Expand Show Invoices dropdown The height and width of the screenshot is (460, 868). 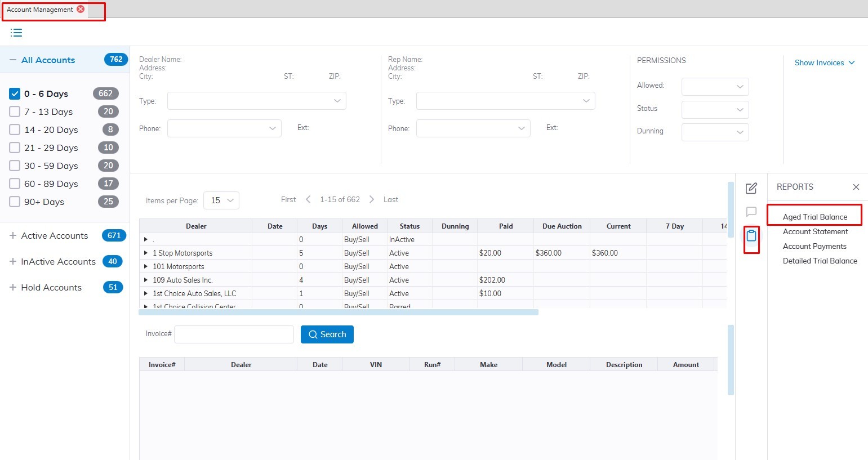[825, 62]
